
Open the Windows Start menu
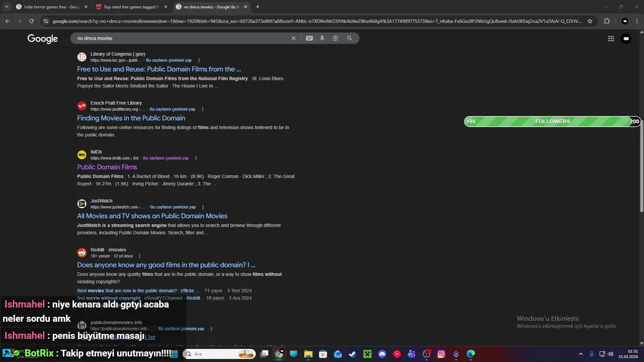175,354
